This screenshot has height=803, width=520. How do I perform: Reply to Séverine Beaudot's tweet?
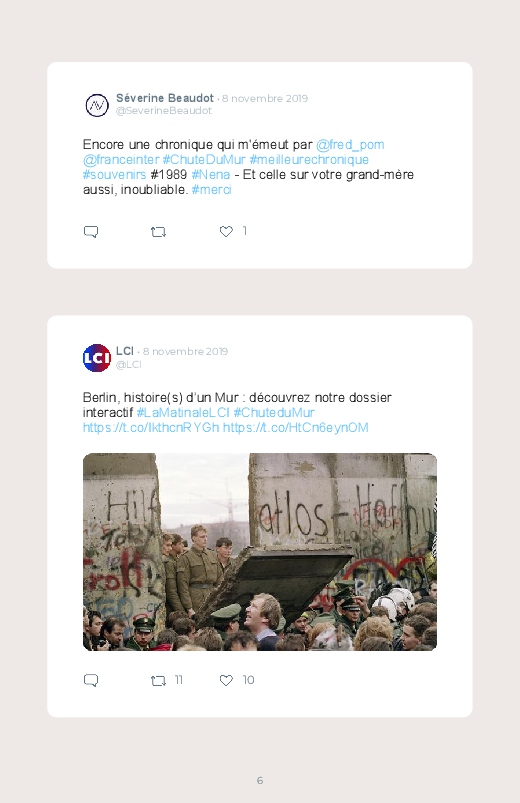[x=91, y=231]
